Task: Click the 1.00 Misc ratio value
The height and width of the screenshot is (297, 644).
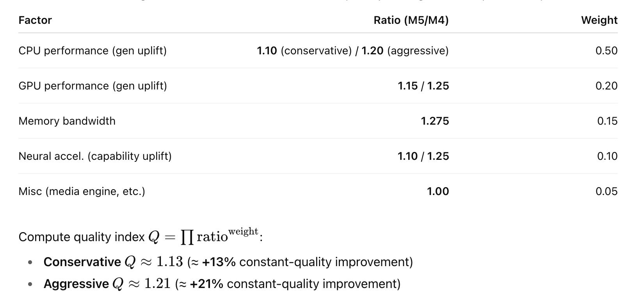Action: (x=438, y=191)
